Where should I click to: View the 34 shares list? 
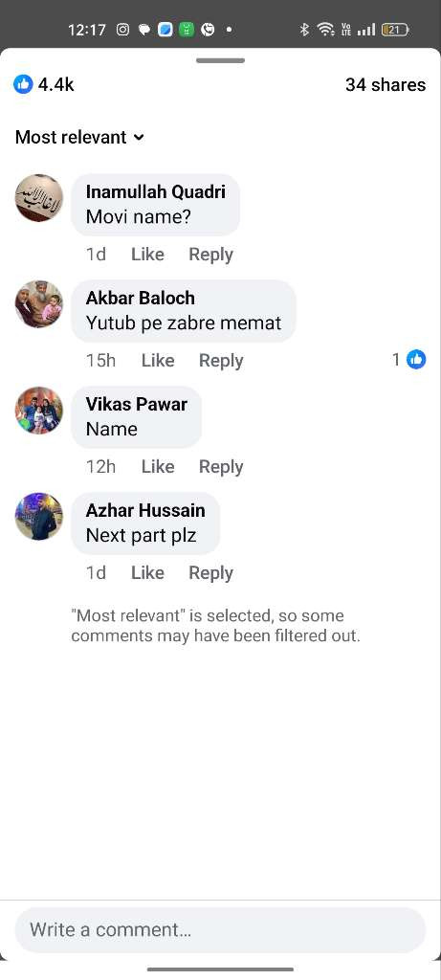pyautogui.click(x=386, y=84)
